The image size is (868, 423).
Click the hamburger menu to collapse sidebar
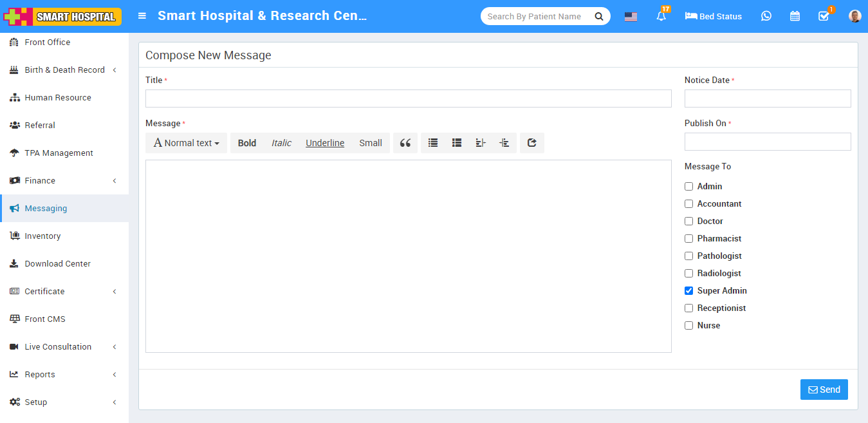tap(142, 16)
